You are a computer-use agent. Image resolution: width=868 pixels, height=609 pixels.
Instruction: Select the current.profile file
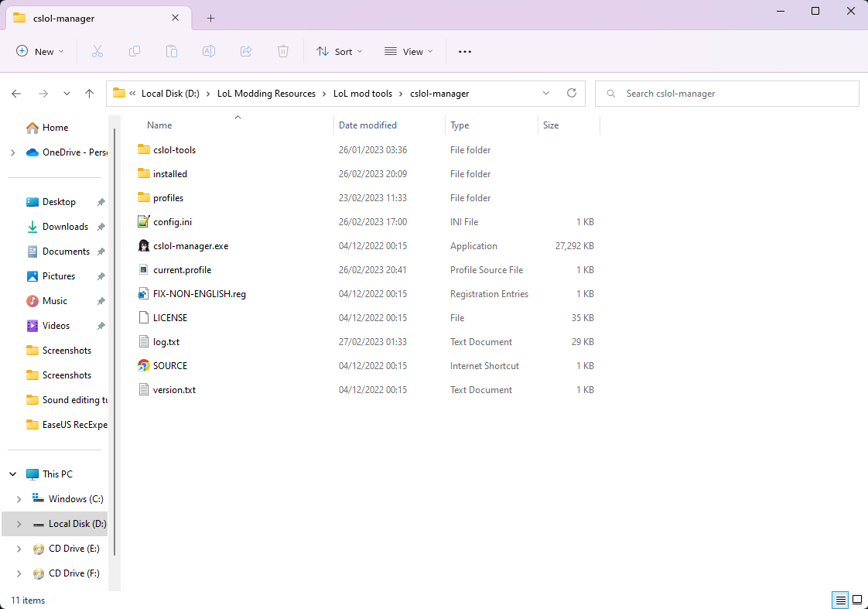tap(365, 269)
